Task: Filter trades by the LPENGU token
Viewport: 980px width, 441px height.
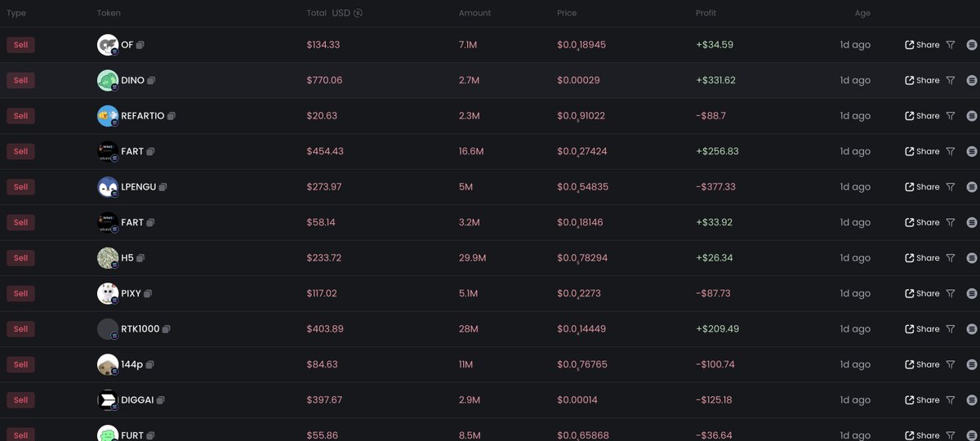Action: click(950, 187)
